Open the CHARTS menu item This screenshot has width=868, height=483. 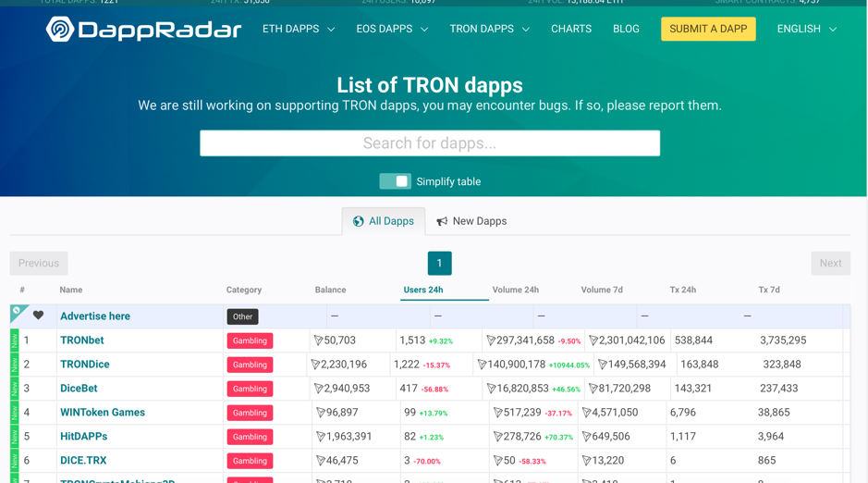(571, 29)
